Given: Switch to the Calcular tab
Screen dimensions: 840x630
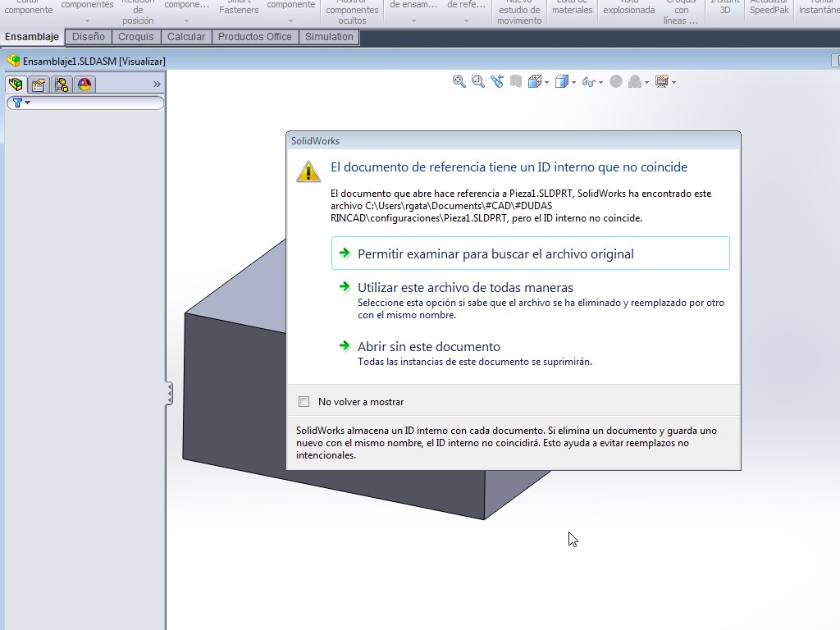Looking at the screenshot, I should [x=186, y=36].
